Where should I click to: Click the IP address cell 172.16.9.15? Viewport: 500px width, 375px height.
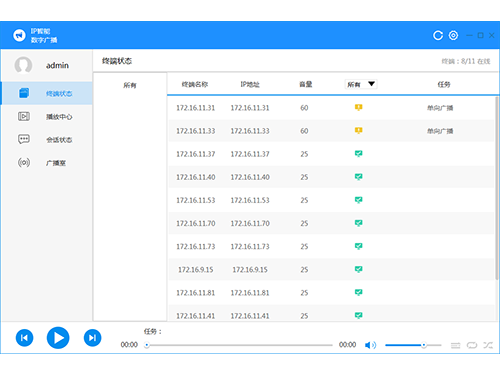[x=250, y=270]
